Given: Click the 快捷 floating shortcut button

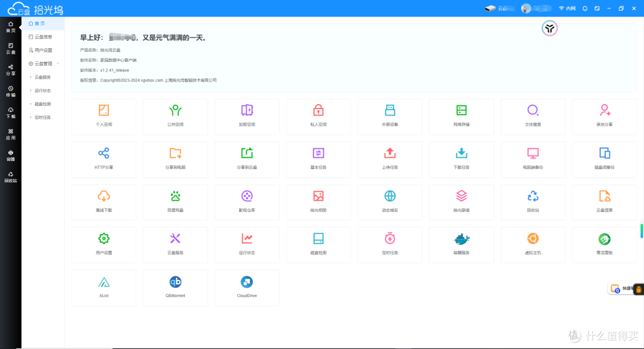Looking at the screenshot, I should (x=622, y=288).
